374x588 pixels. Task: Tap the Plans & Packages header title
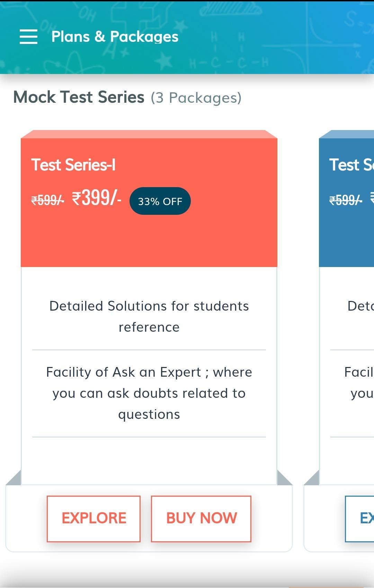click(x=115, y=37)
